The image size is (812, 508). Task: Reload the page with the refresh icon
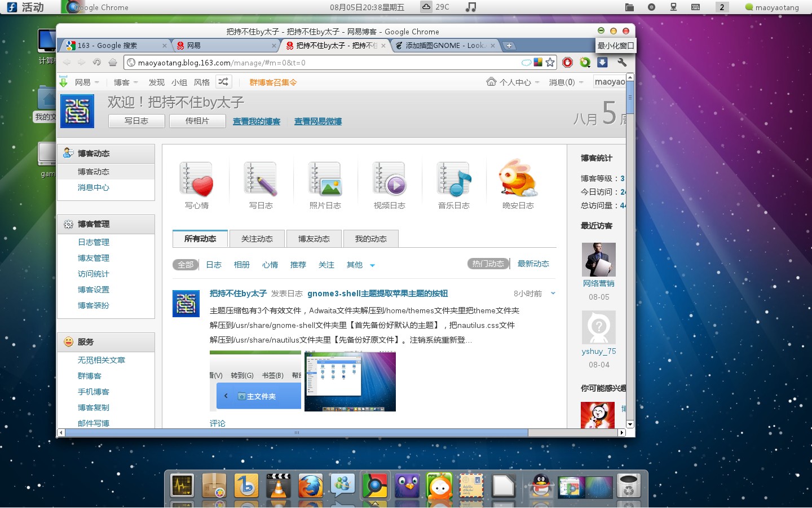[x=96, y=63]
